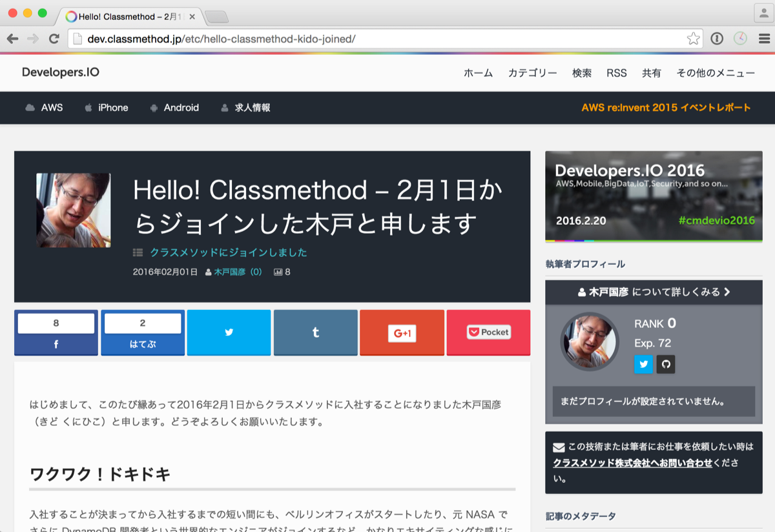Reload the page in the browser
This screenshot has height=532, width=775.
[x=54, y=39]
